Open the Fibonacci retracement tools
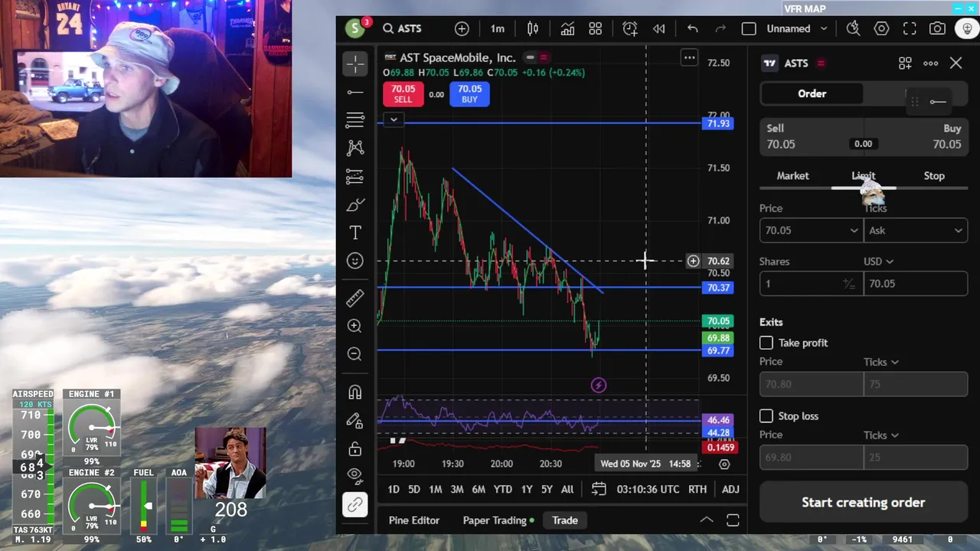The image size is (980, 551). [354, 120]
